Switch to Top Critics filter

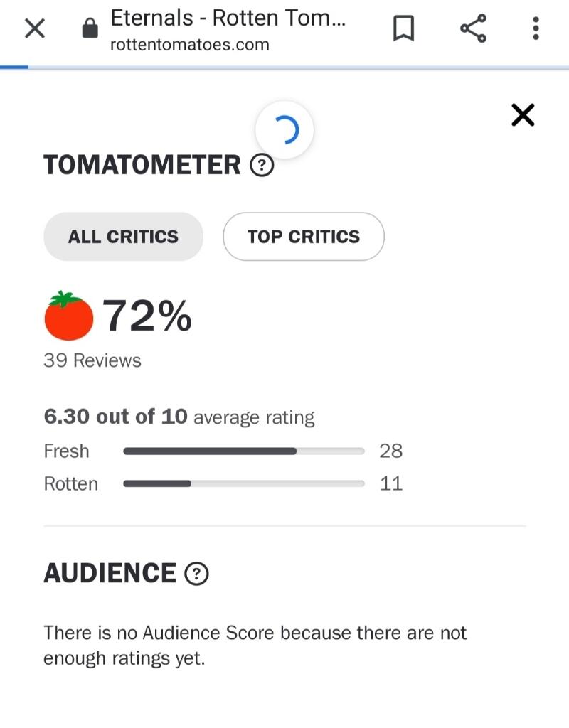click(304, 237)
